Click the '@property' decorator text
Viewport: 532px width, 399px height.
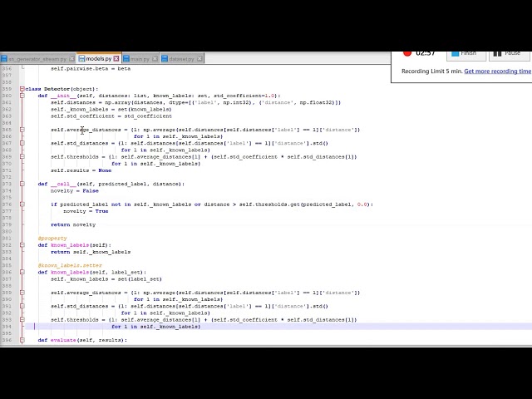(52, 239)
